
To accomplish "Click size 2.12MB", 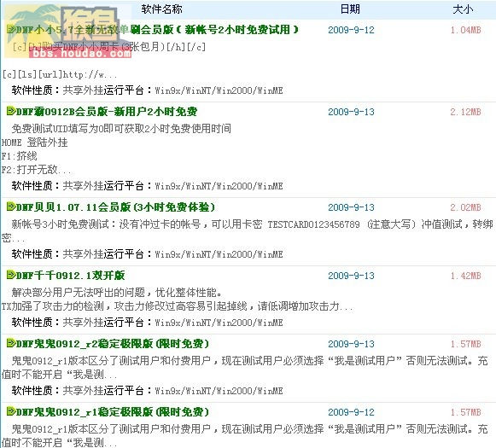I will [465, 112].
